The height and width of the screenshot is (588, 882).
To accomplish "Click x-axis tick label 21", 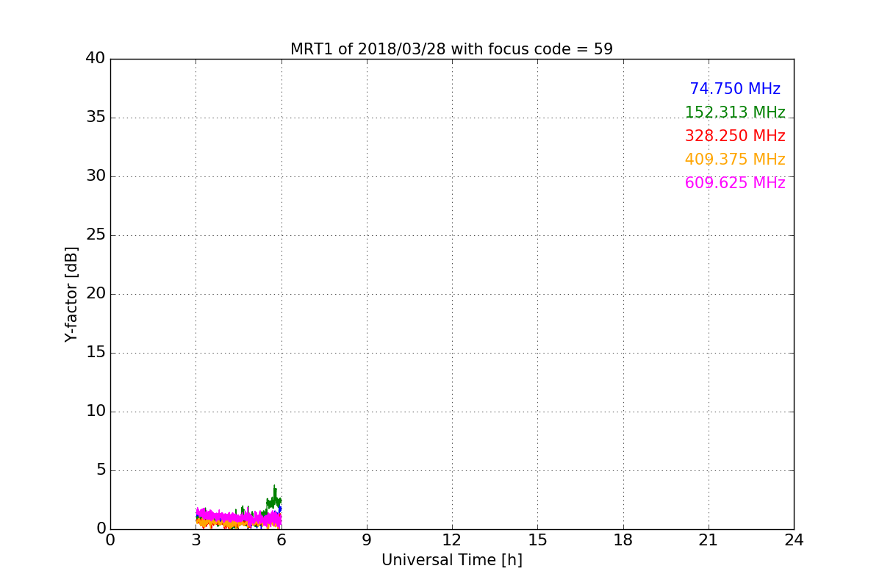I will tap(709, 540).
